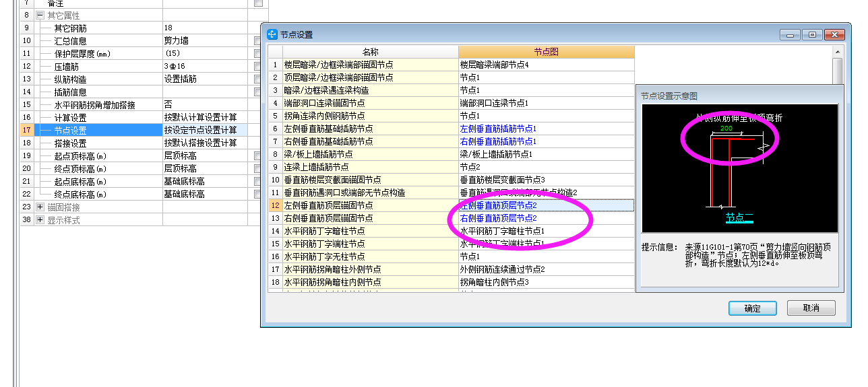The height and width of the screenshot is (387, 868).
Task: Tick the checkbox in the 保护层厚度 row
Action: tap(258, 53)
